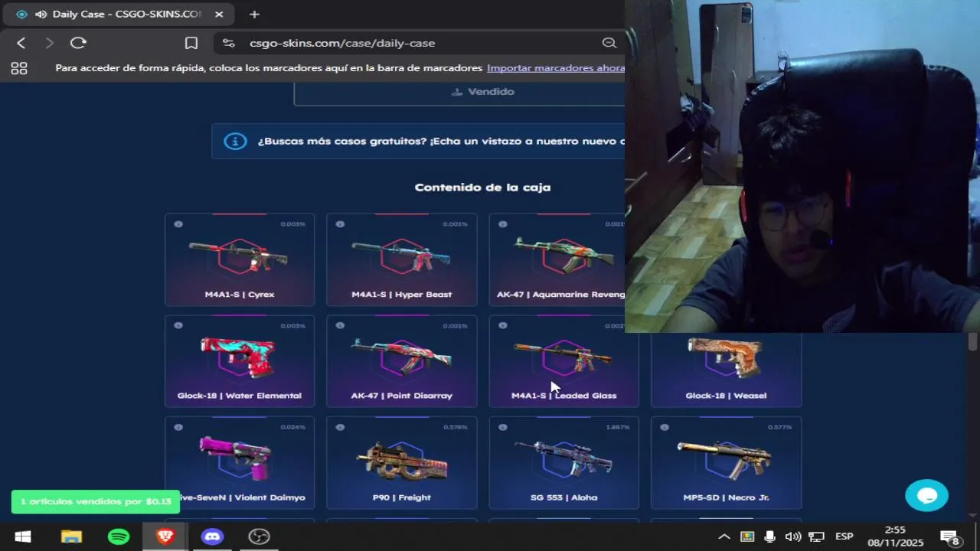Go back to the previous page
Viewport: 980px width, 551px height.
(x=21, y=43)
